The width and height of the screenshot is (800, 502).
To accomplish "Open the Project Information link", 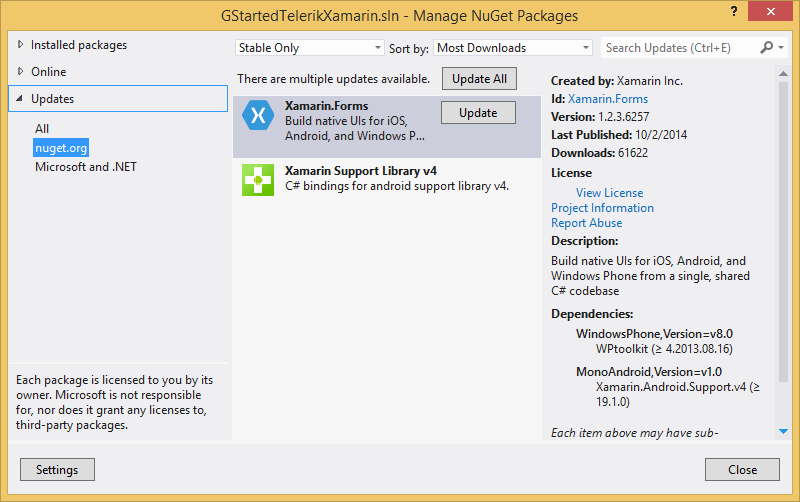I will point(602,208).
